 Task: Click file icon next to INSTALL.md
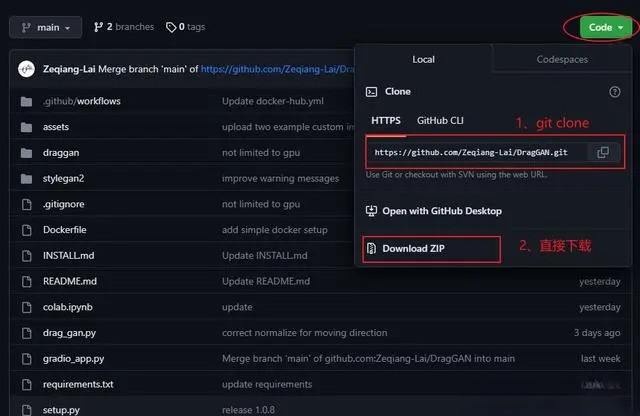coord(27,256)
